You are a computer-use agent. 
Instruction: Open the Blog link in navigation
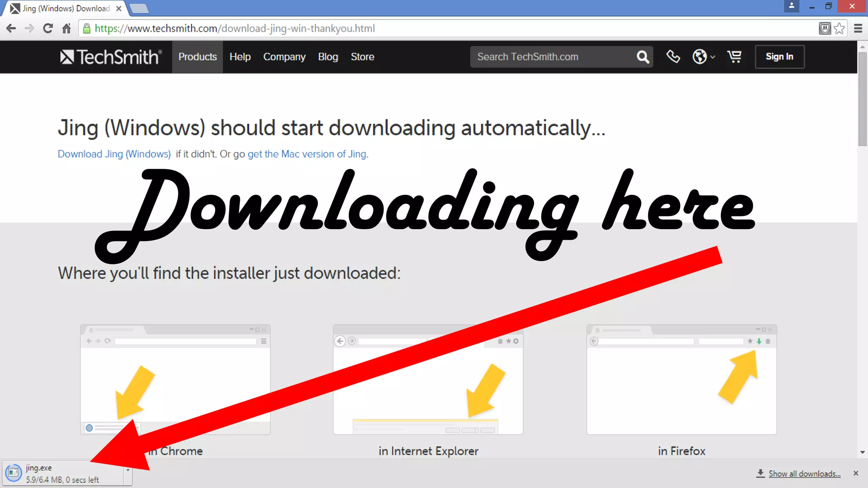click(328, 57)
